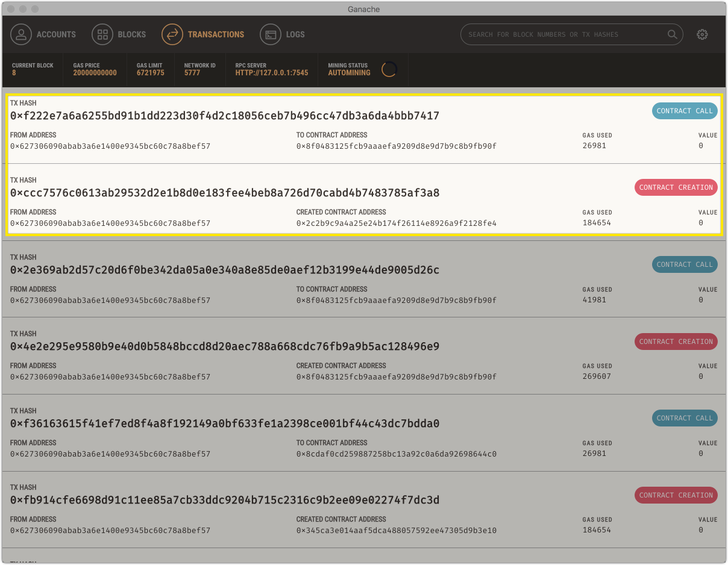
Task: Open transaction hash 0xf222e7a6a6255bd9…
Action: pos(225,116)
